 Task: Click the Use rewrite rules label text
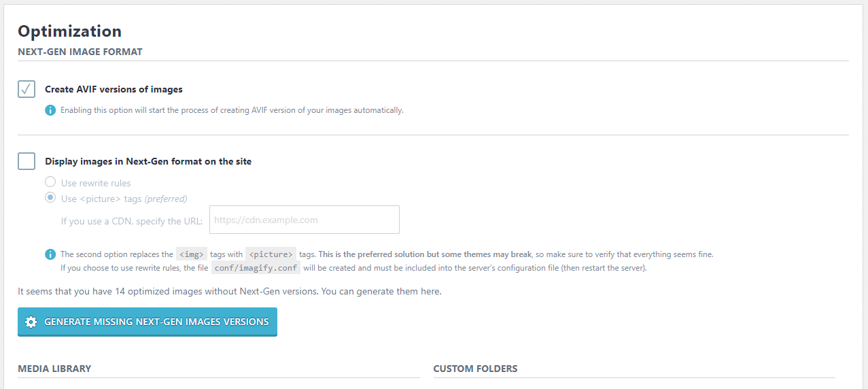[96, 183]
